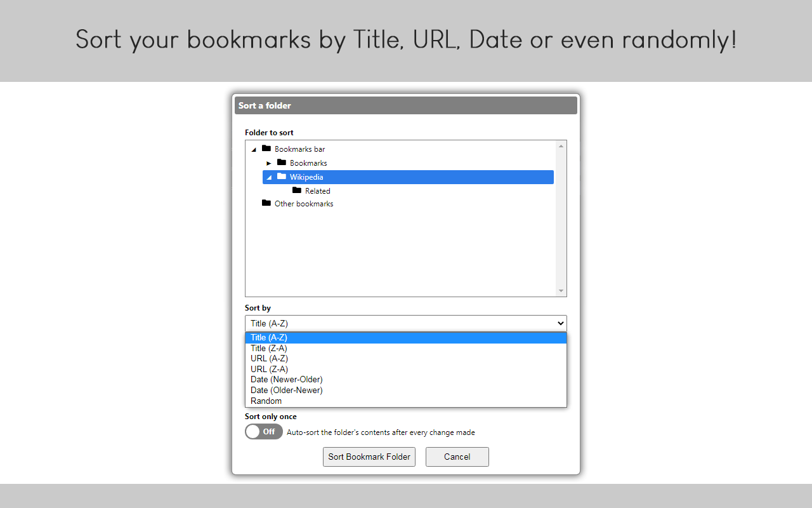Click the Bookmarks bar folder icon
Screen dimensions: 812x508
pos(266,149)
